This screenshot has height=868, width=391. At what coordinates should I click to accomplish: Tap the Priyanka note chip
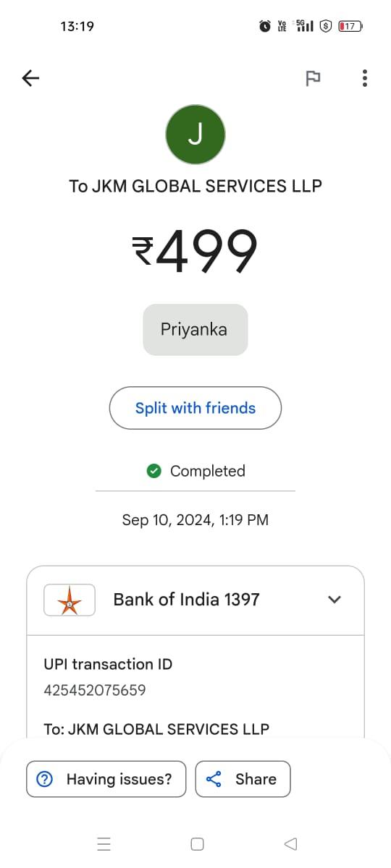pos(195,330)
